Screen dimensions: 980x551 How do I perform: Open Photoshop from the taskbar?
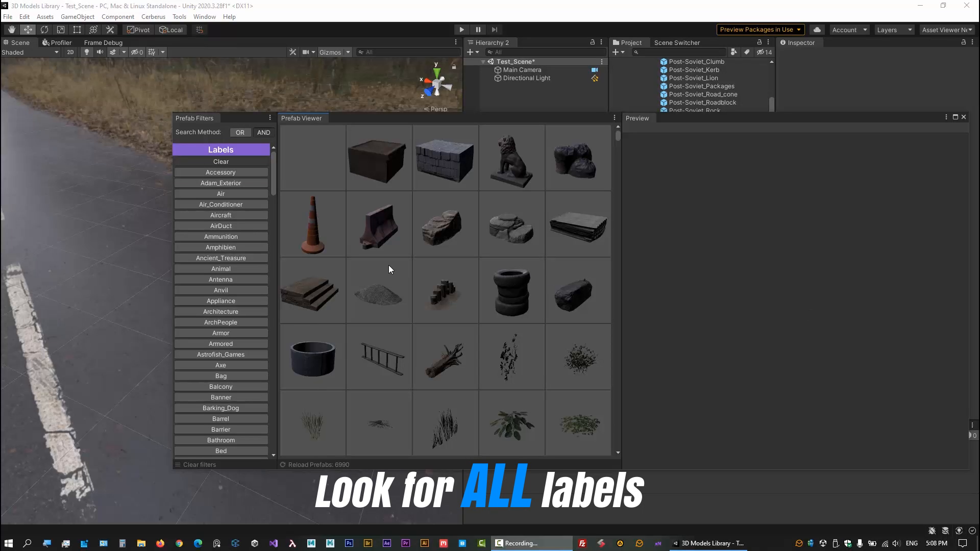349,543
